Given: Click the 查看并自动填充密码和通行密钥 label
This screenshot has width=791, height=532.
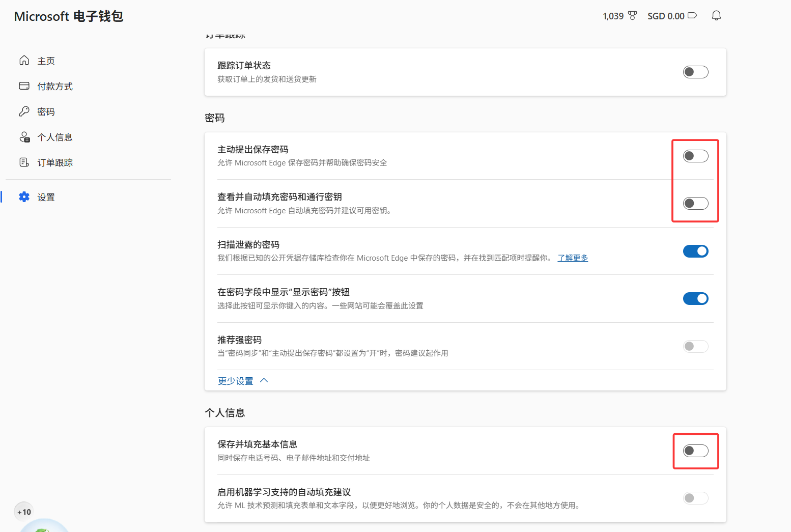Looking at the screenshot, I should point(279,197).
